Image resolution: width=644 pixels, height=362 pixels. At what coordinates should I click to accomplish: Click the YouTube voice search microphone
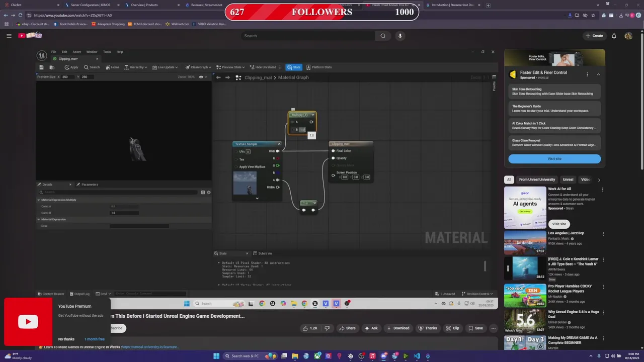[400, 36]
